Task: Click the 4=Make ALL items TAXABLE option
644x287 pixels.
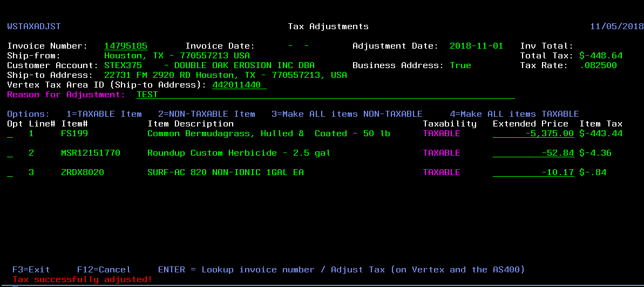Action: coord(514,114)
